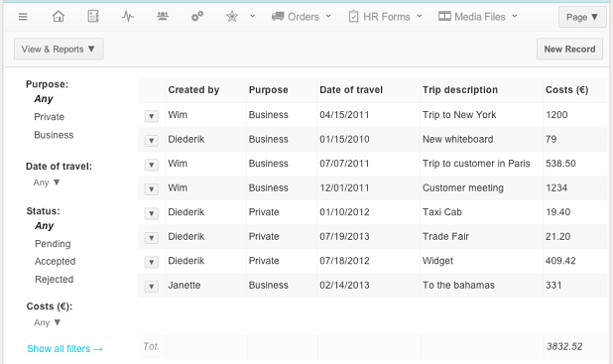
Task: Click the favorites star icon
Action: pos(232,17)
